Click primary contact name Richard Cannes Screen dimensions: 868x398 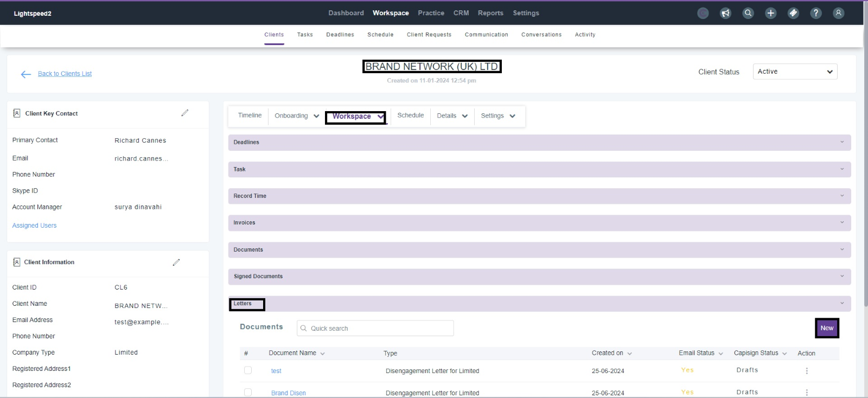click(x=141, y=140)
